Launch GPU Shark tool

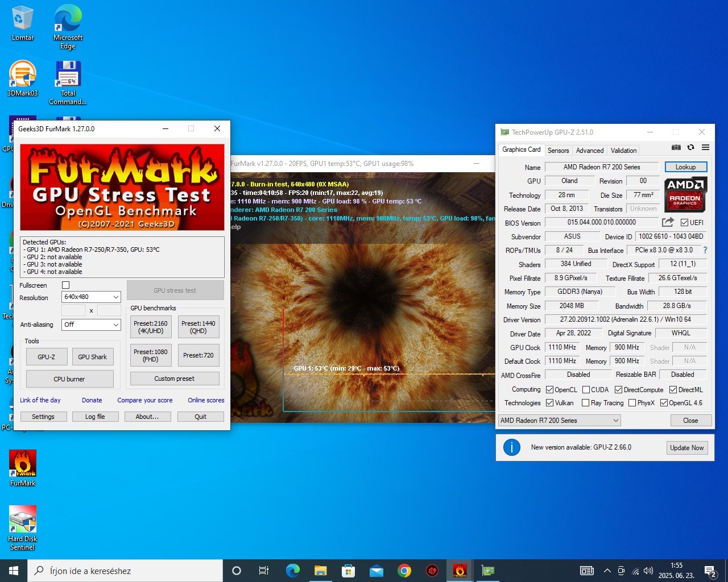(x=92, y=357)
